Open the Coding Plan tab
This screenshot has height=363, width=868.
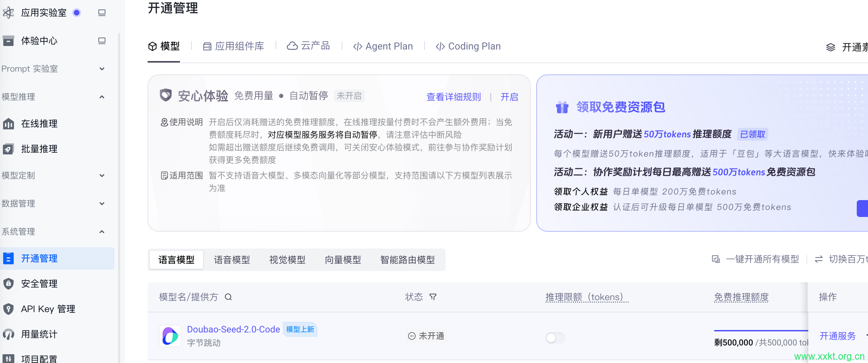click(468, 46)
